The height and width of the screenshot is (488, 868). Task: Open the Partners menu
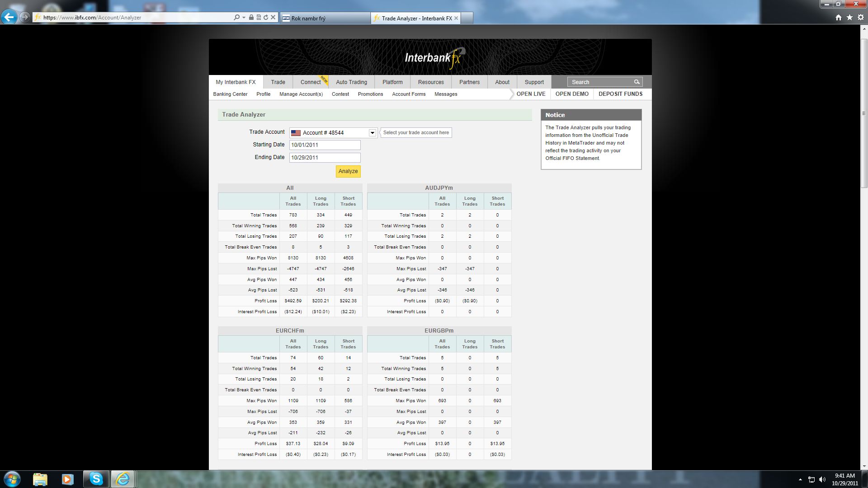click(x=469, y=82)
